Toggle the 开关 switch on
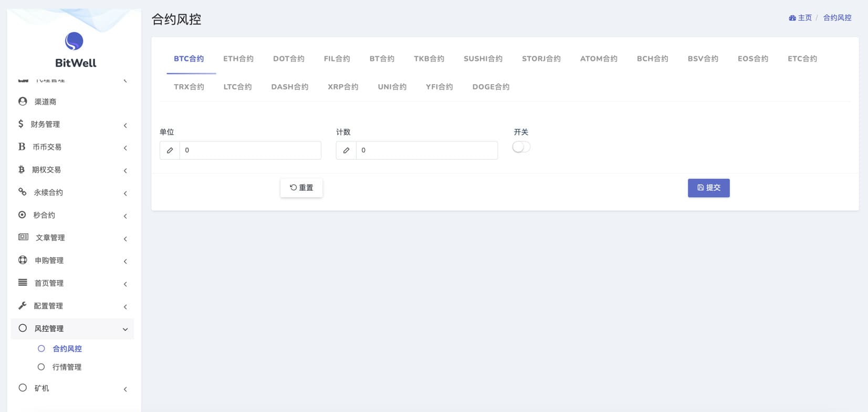868x412 pixels. 521,147
